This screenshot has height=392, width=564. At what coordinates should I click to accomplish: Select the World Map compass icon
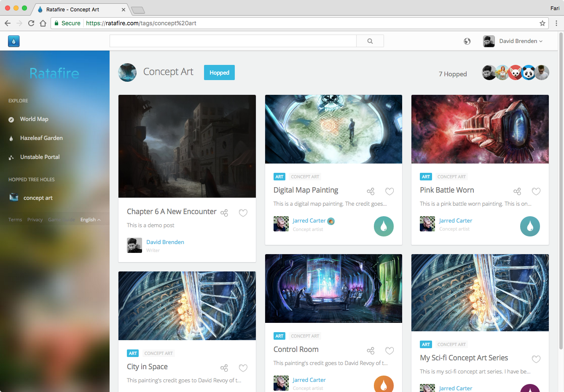coord(11,119)
